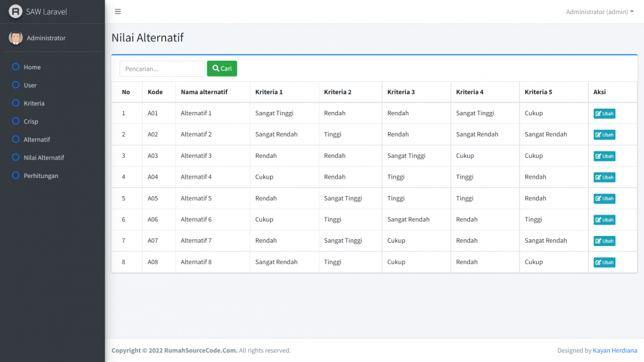
Task: Click the Administrator avatar image
Action: [15, 38]
